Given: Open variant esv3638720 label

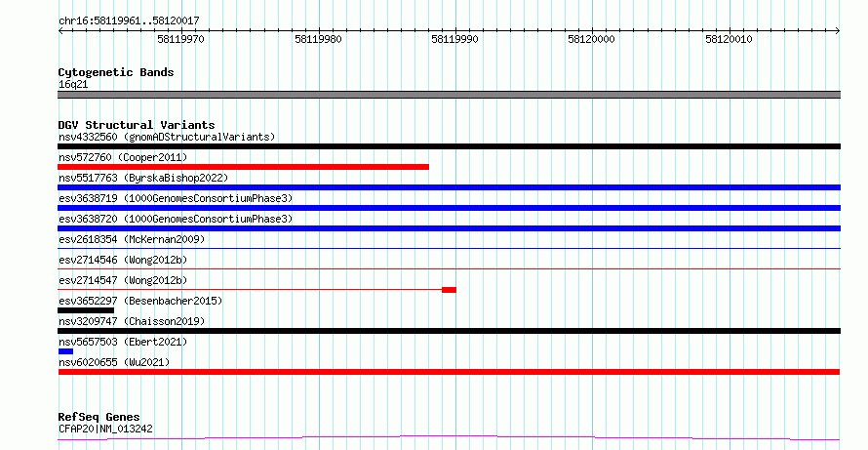Looking at the screenshot, I should tap(176, 219).
